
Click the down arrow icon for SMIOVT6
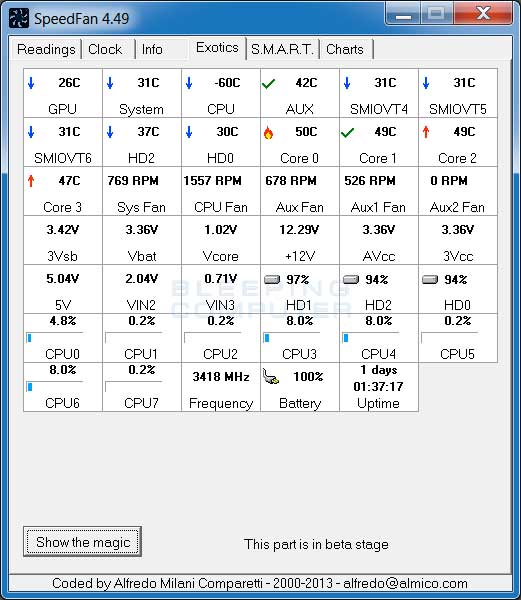[31, 132]
